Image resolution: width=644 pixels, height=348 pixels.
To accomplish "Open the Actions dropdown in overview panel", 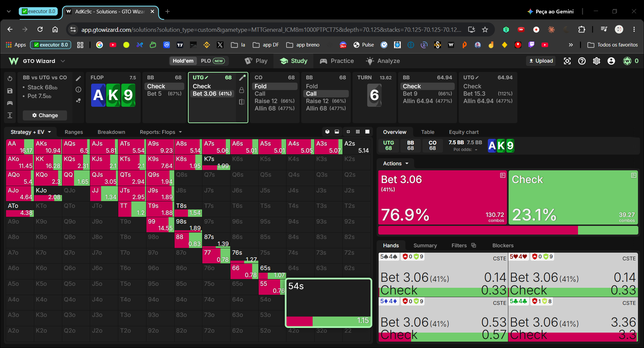I will pyautogui.click(x=396, y=164).
